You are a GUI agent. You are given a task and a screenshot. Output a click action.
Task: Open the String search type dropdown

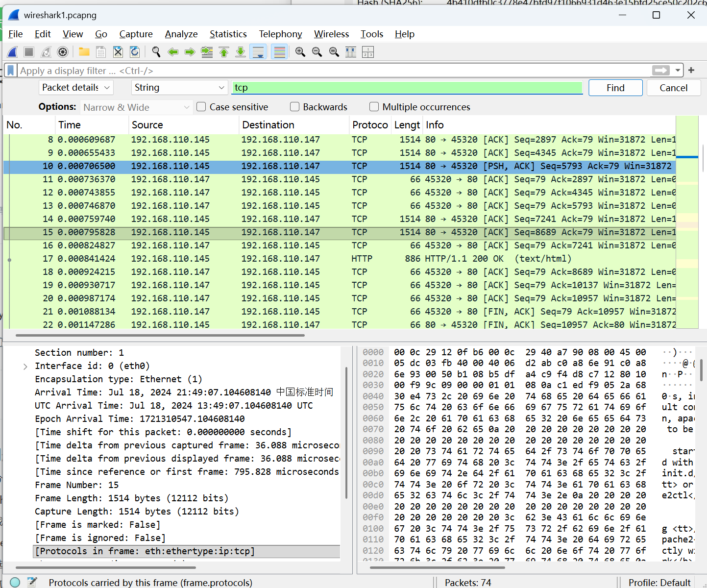point(179,88)
